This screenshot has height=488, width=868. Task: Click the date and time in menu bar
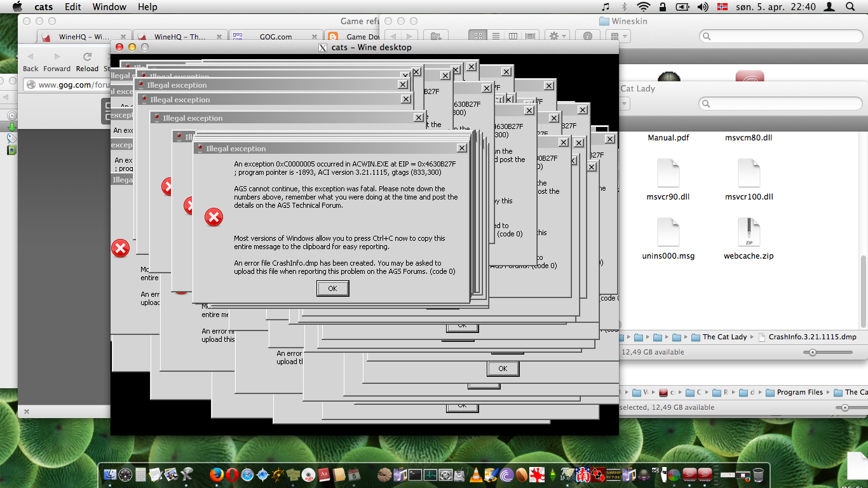775,7
